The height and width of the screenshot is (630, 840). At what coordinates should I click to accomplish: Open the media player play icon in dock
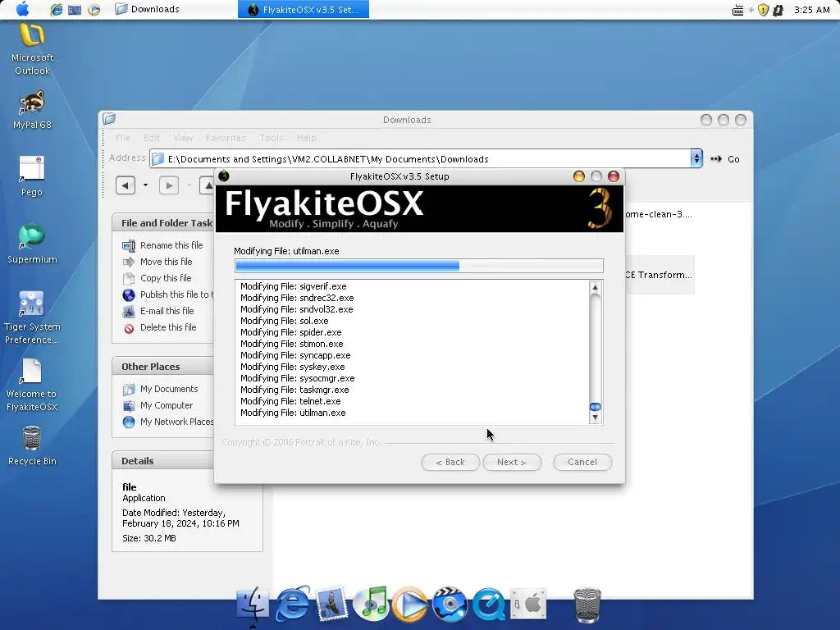pos(410,605)
